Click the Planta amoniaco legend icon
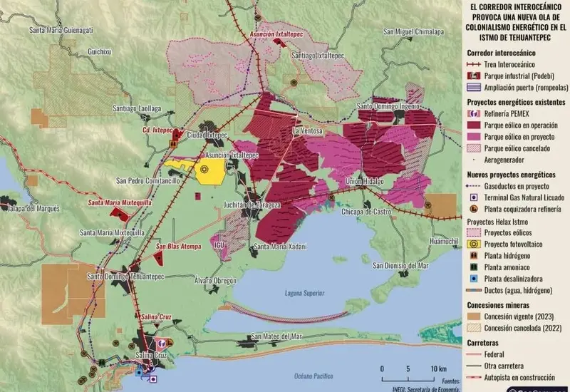Viewport: 570px width, 392px height. click(x=474, y=267)
